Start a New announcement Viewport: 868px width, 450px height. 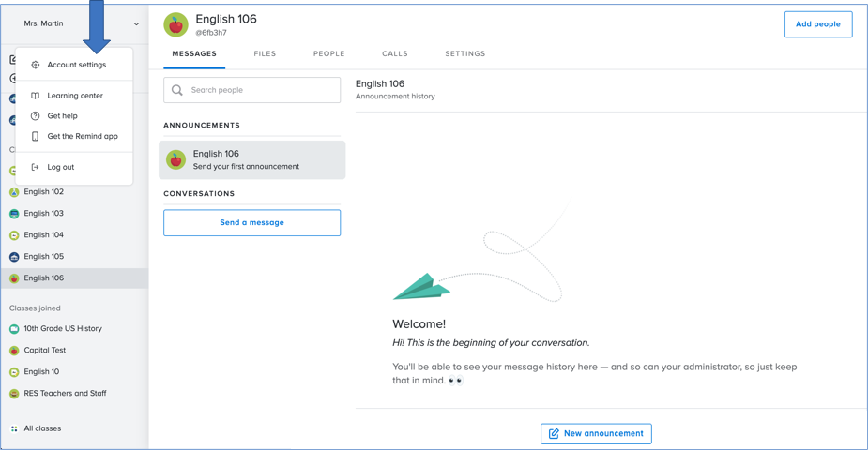point(596,433)
